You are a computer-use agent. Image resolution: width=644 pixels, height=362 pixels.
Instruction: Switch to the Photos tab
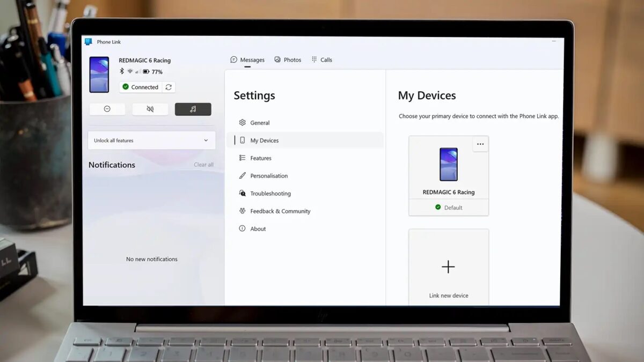tap(288, 60)
